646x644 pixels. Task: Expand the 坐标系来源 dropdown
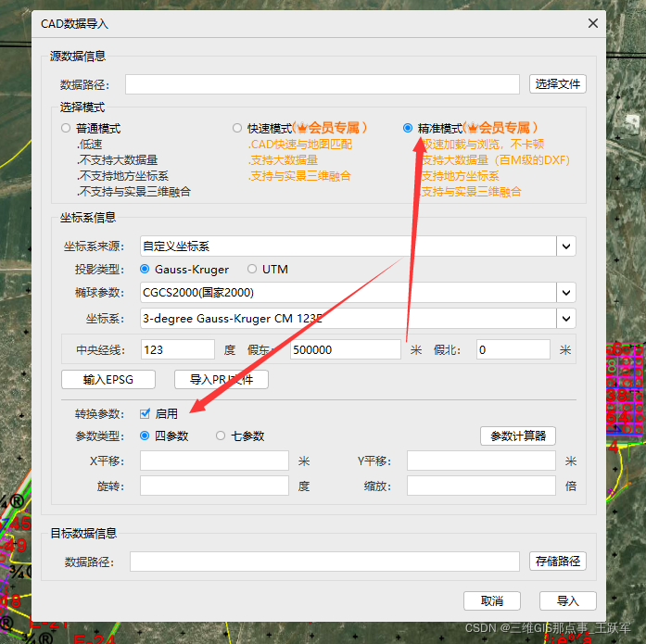566,246
